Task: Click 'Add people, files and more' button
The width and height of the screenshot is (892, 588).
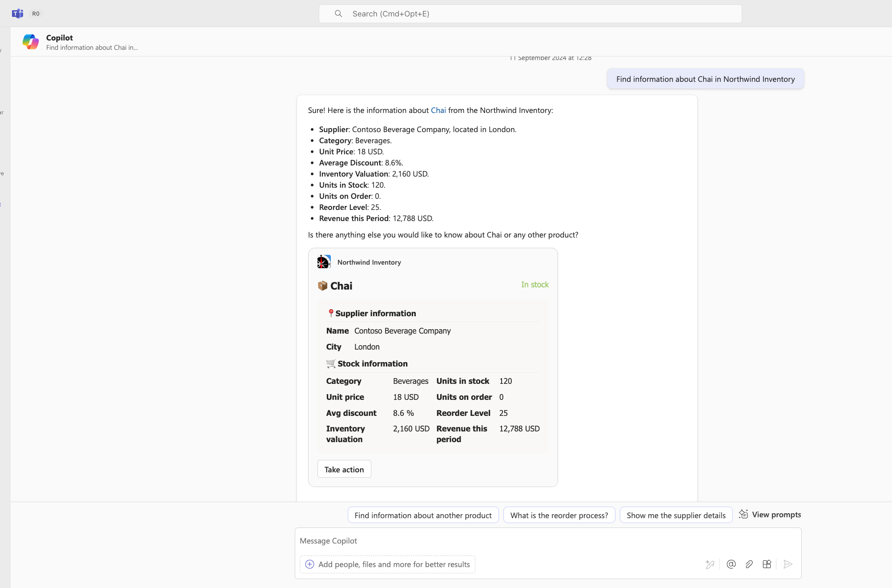Action: coord(387,564)
